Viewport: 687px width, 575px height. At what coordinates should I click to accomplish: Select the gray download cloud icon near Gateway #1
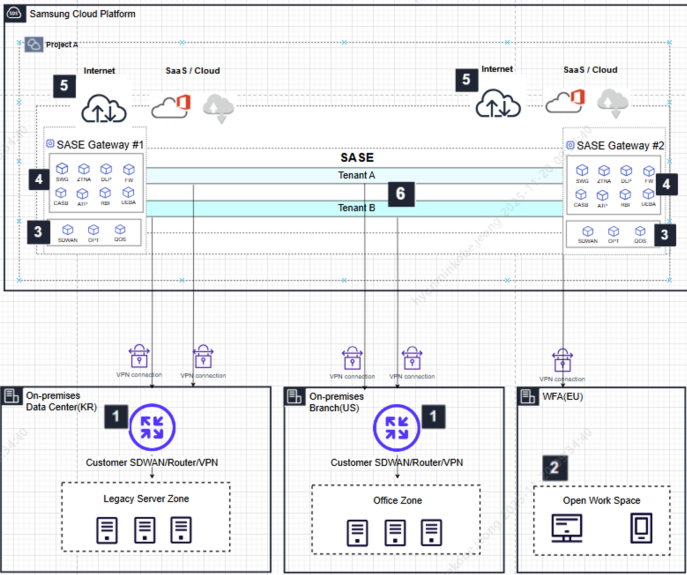click(x=219, y=107)
